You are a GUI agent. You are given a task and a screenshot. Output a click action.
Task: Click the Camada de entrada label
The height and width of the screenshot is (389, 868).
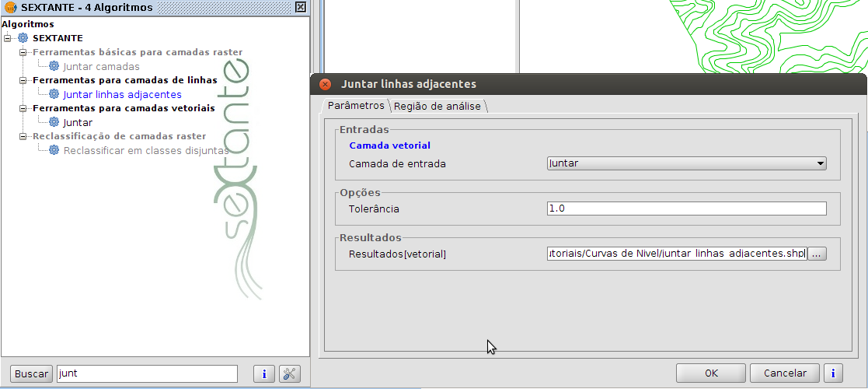tap(397, 164)
